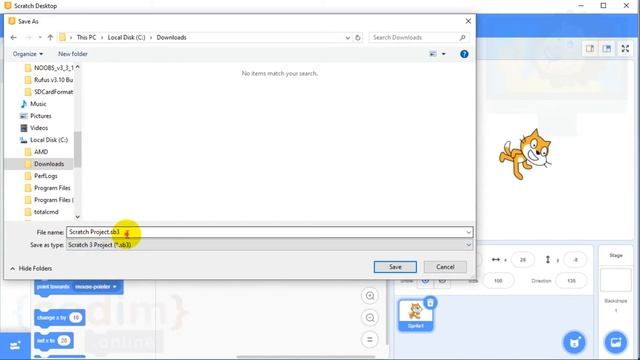Open mouse-pointer dropdown in point towards block
Viewport: 640px width, 360px height.
pyautogui.click(x=96, y=287)
